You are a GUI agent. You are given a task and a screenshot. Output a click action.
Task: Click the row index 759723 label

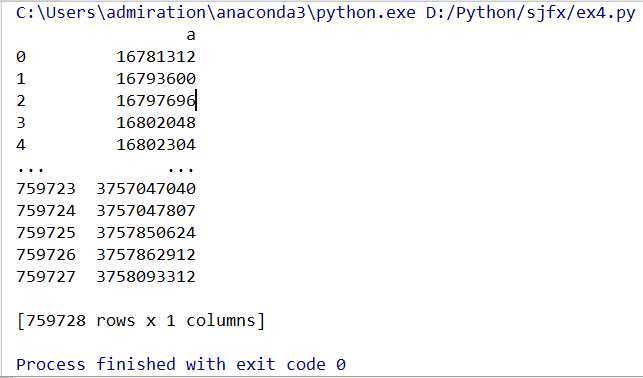click(x=46, y=189)
